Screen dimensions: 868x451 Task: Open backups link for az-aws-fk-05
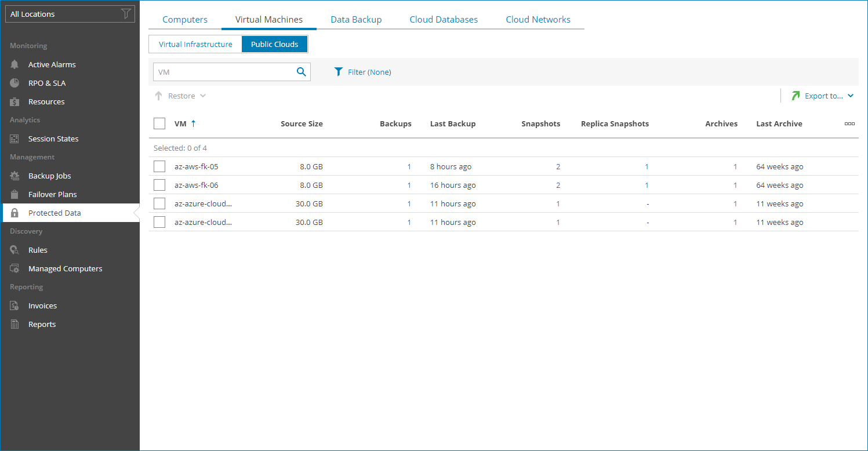[409, 166]
